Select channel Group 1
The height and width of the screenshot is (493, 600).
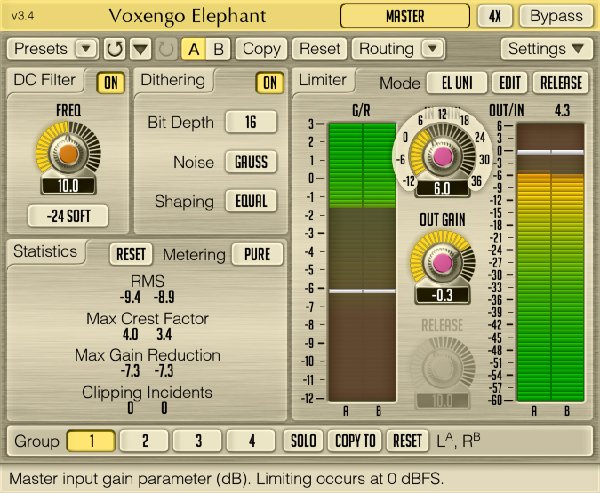(x=91, y=441)
